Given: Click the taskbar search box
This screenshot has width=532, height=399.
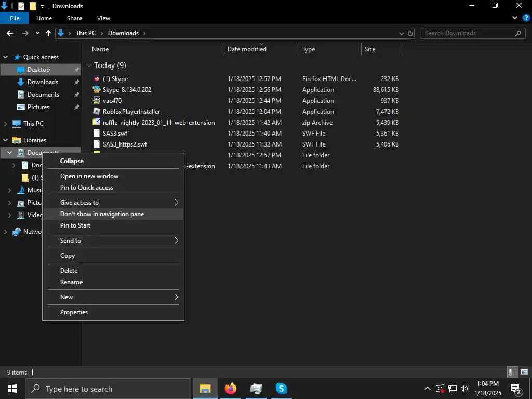Looking at the screenshot, I should [x=108, y=389].
